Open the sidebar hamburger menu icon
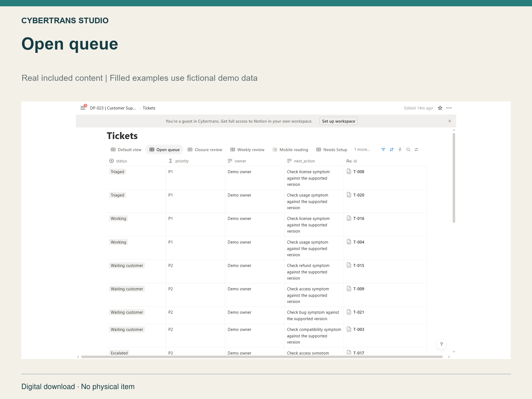 tap(83, 108)
